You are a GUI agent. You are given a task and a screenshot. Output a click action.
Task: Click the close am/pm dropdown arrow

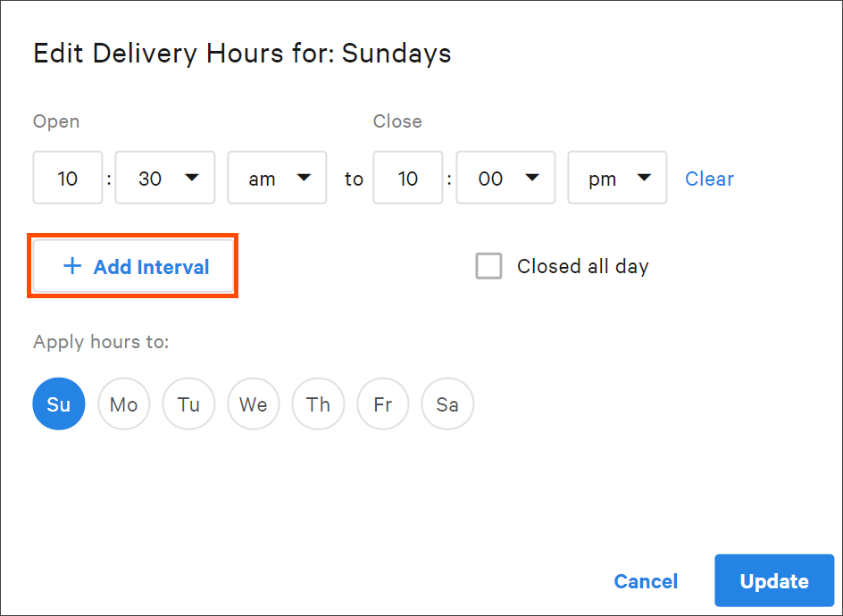[644, 178]
